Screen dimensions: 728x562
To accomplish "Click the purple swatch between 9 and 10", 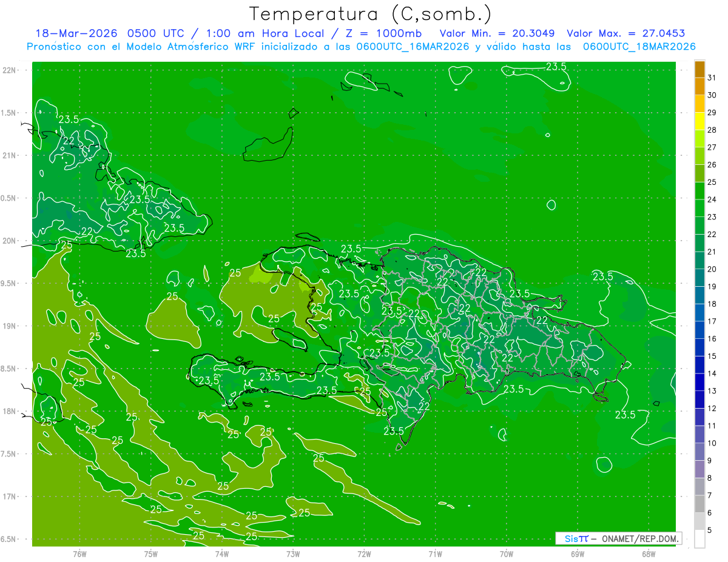I will tap(699, 452).
